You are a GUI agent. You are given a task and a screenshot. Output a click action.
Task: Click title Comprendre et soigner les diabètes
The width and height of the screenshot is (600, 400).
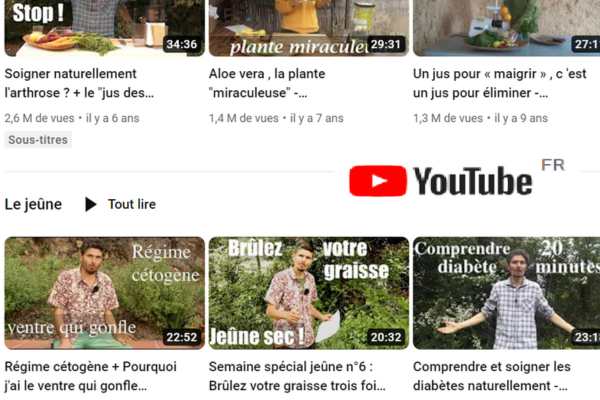[x=492, y=376]
